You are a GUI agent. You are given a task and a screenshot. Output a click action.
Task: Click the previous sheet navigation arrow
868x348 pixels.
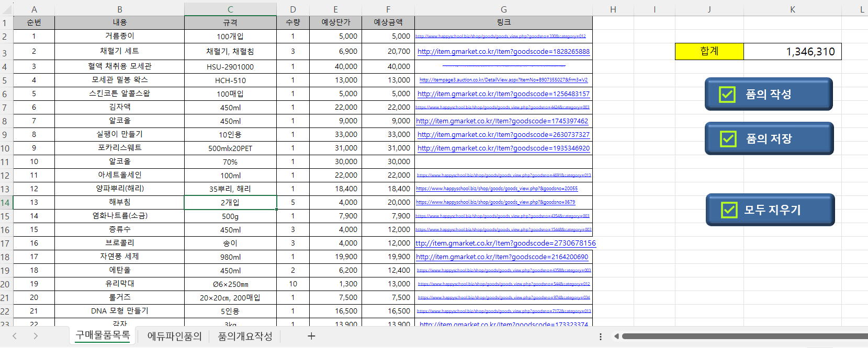pos(15,336)
